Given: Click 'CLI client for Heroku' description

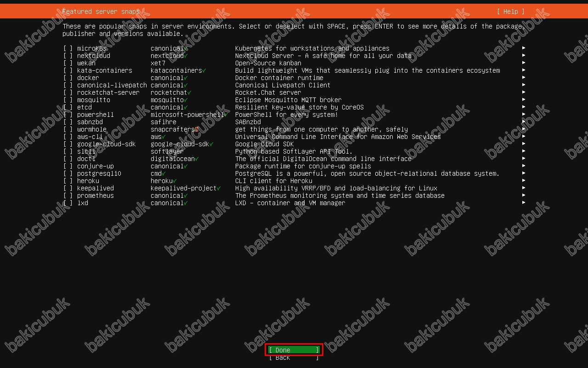Looking at the screenshot, I should click(274, 181).
